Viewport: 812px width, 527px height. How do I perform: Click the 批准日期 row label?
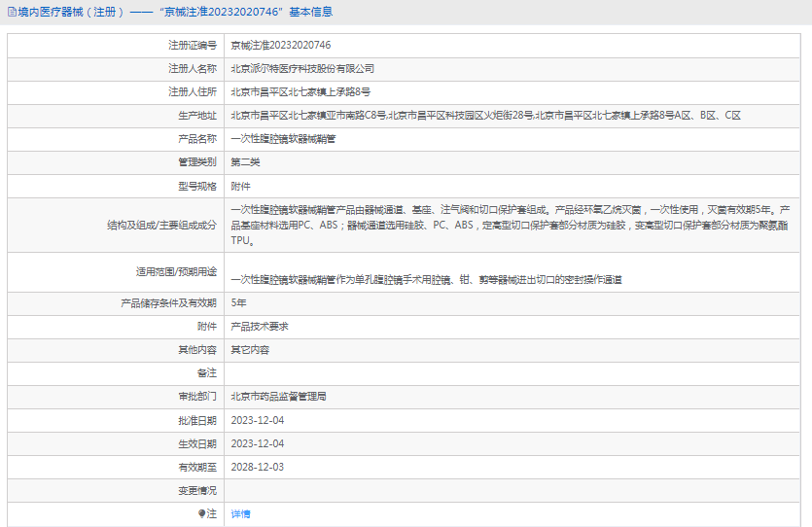pos(197,420)
